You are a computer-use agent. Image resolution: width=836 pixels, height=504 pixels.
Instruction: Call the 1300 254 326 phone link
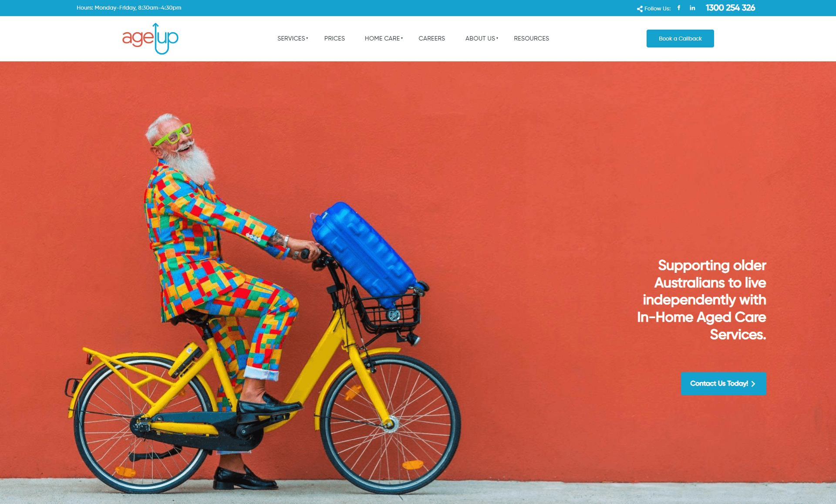pos(730,8)
